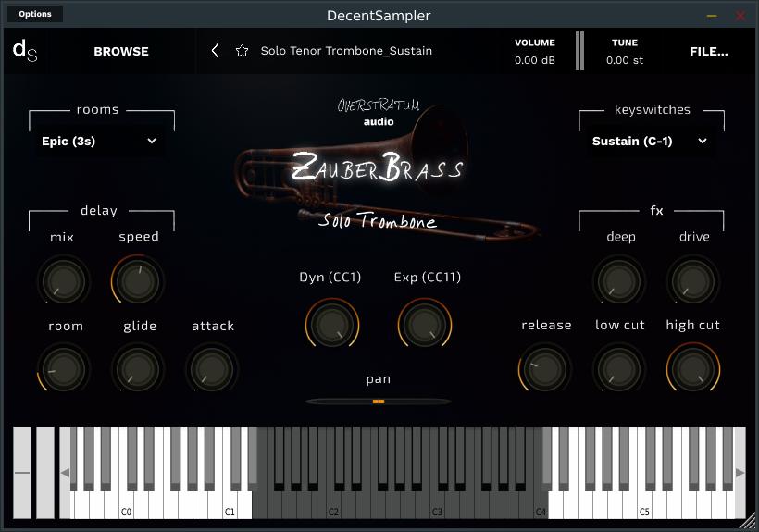Click the C5 piano key

[x=645, y=505]
